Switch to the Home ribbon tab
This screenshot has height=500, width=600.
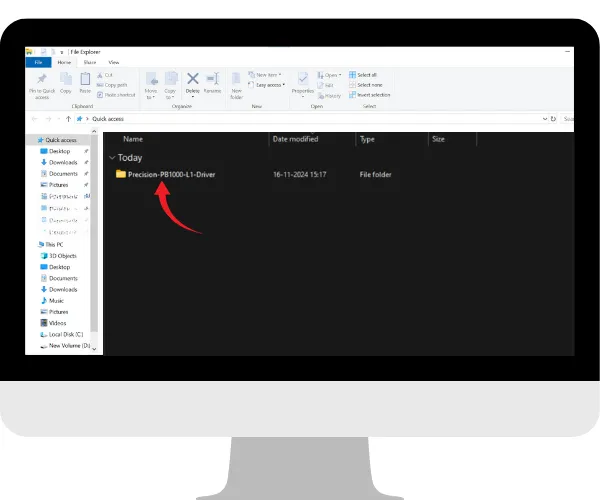[x=64, y=62]
